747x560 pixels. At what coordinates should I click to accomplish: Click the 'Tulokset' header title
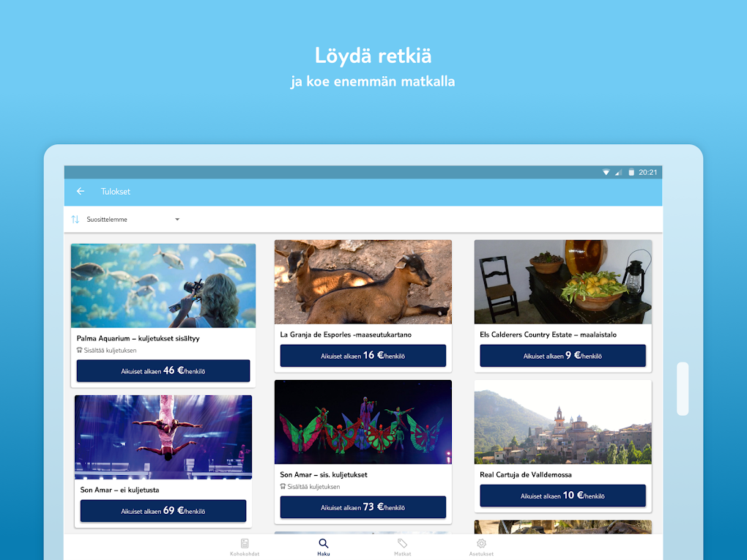pyautogui.click(x=115, y=192)
